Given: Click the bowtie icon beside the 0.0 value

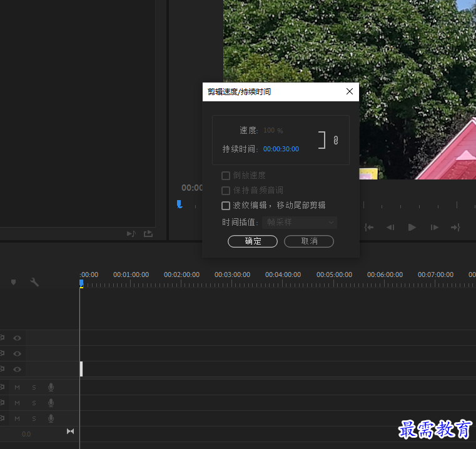Looking at the screenshot, I should (x=70, y=431).
